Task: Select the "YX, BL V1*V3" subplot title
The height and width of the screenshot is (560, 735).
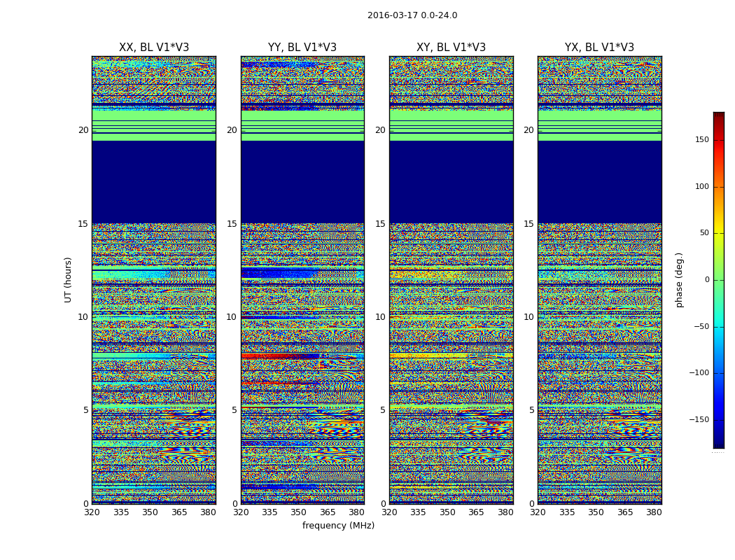Action: [599, 48]
